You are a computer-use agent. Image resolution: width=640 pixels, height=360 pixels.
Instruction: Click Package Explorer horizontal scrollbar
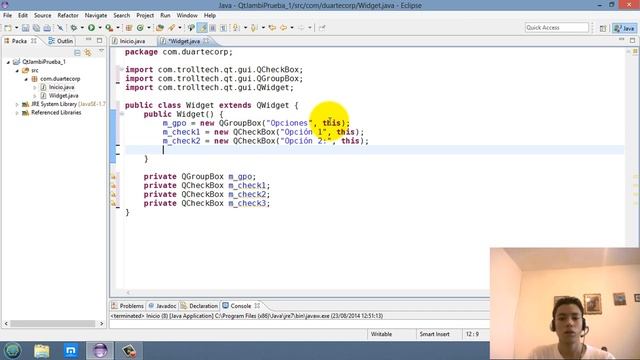pos(53,324)
